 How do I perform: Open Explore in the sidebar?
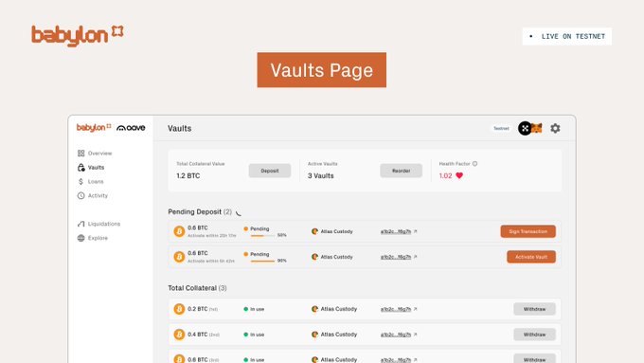point(93,238)
